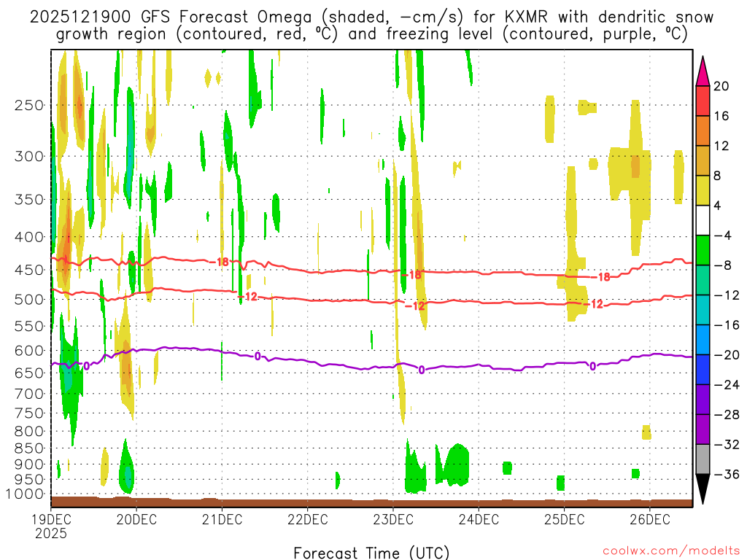Click the colorbar value label 20
Image resolution: width=747 pixels, height=560 pixels.
click(721, 86)
